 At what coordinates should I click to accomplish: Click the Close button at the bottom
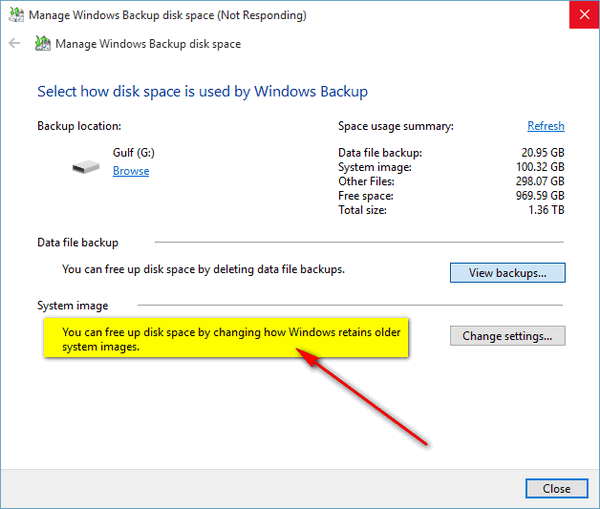coord(556,488)
